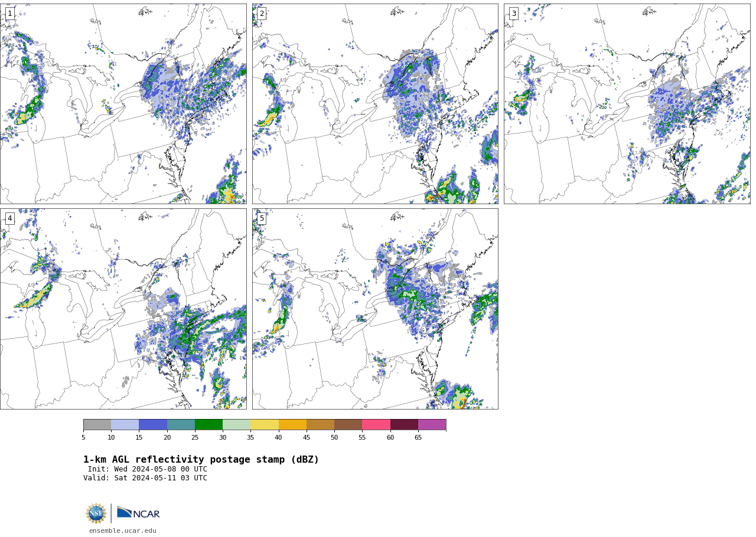Viewport: 756px width, 537px height.
Task: Click the ensemble.ucar.edu text
Action: pyautogui.click(x=123, y=531)
